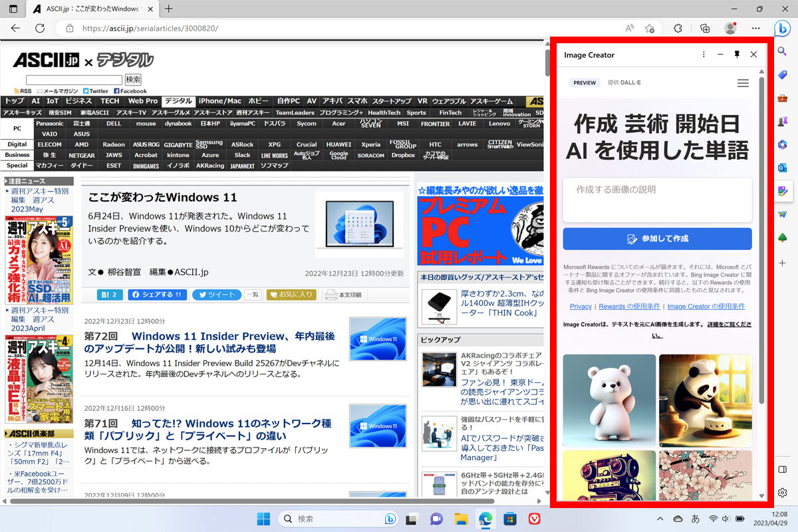The width and height of the screenshot is (798, 532).
Task: Select the Image Creator sidebar icon
Action: click(782, 192)
